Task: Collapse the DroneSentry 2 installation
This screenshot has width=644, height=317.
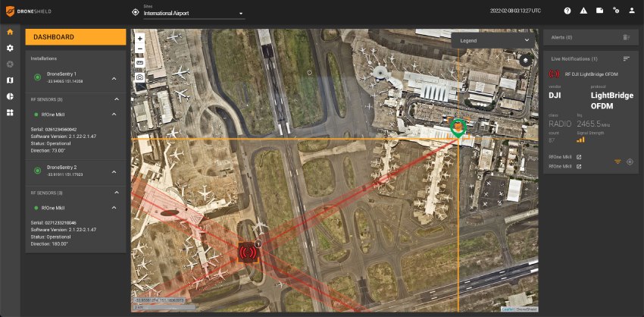Action: [114, 169]
